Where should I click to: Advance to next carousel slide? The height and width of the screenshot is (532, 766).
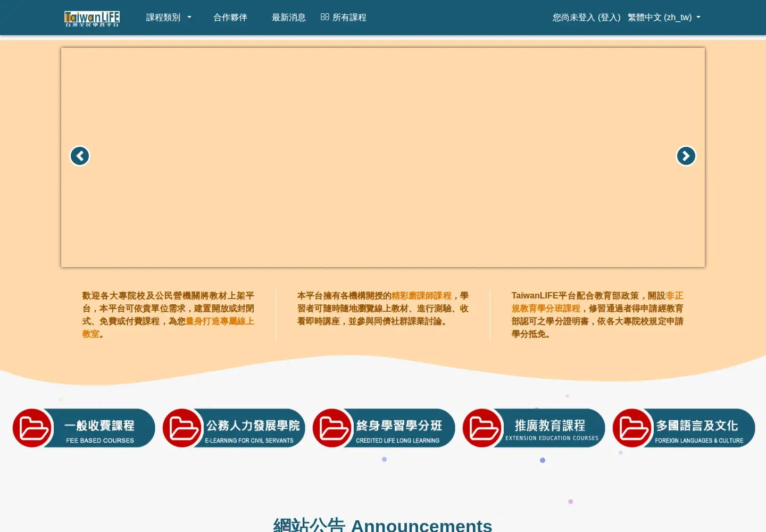click(686, 156)
